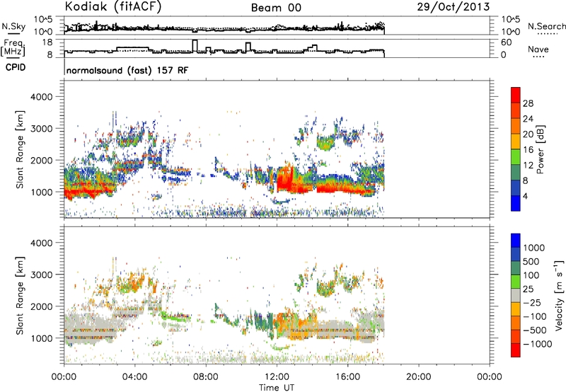Click the date '29/Oct/2013'
Image resolution: width=566 pixels, height=392 pixels.
[454, 7]
